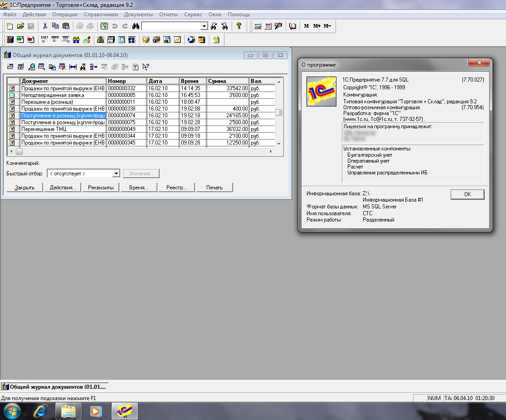This screenshot has height=420, width=506.
Task: Click the yellow question mark Help icon
Action: coord(239,26)
